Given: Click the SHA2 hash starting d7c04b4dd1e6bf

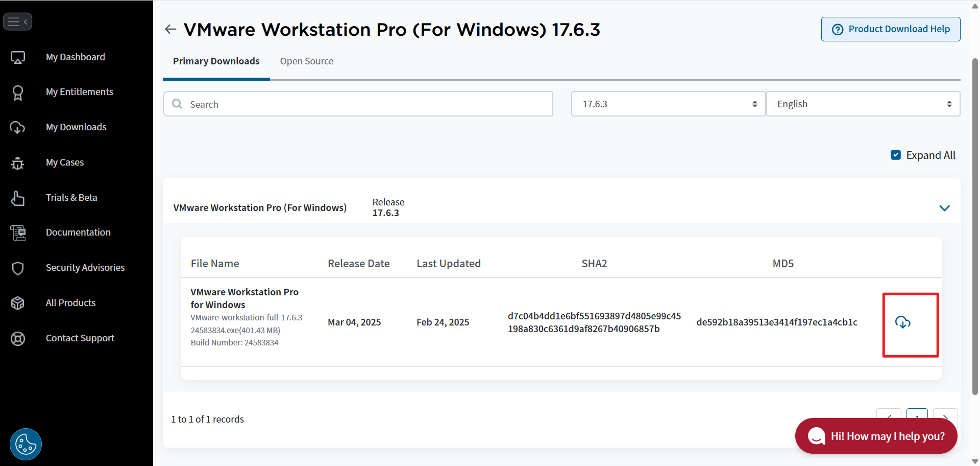Looking at the screenshot, I should tap(594, 322).
